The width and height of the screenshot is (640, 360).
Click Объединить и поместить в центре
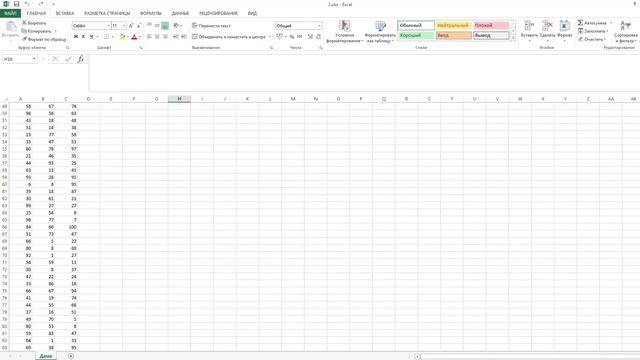(229, 37)
